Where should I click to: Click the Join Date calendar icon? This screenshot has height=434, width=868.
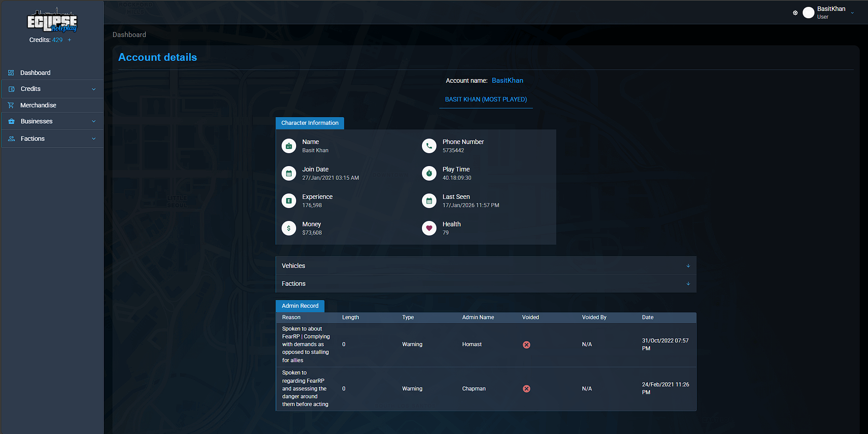pyautogui.click(x=289, y=173)
